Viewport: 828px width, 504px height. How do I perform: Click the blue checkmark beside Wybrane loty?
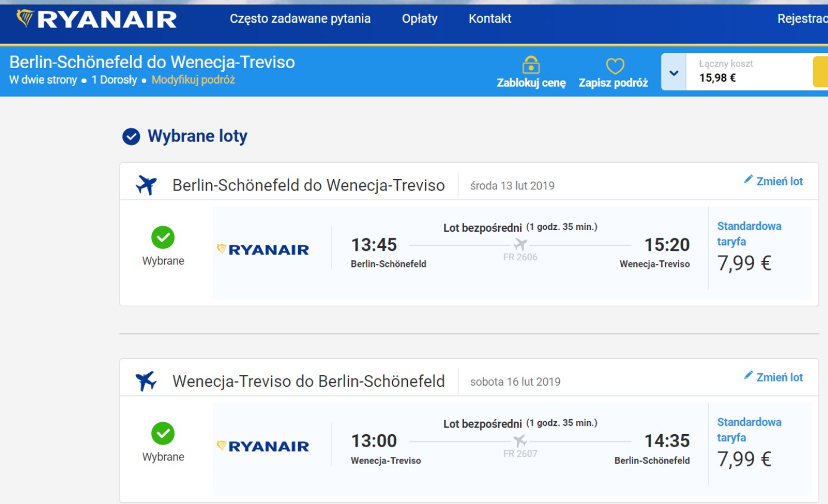pyautogui.click(x=131, y=137)
